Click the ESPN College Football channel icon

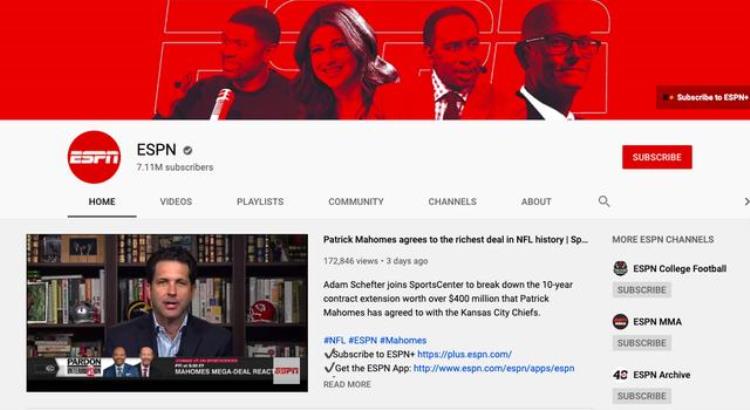click(620, 268)
